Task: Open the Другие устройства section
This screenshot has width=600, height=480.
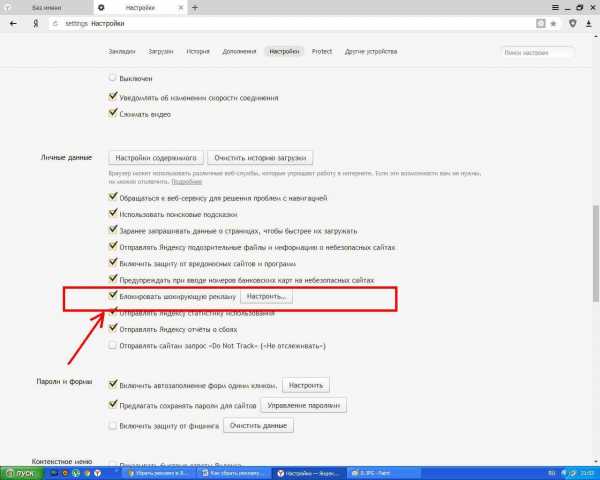Action: (371, 52)
